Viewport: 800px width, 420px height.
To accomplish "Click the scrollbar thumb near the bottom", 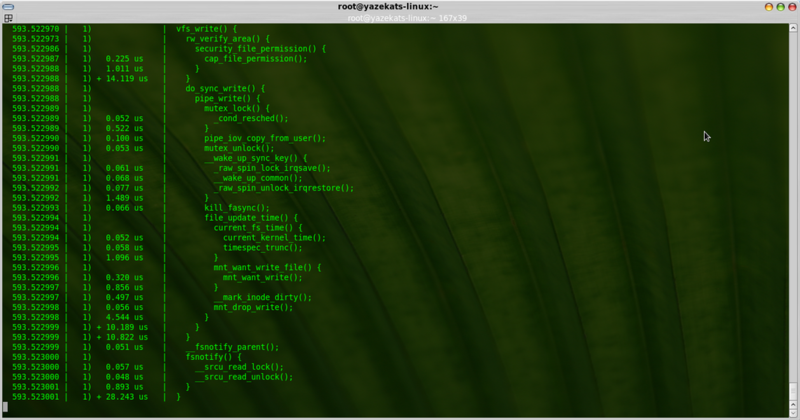I will (x=793, y=391).
